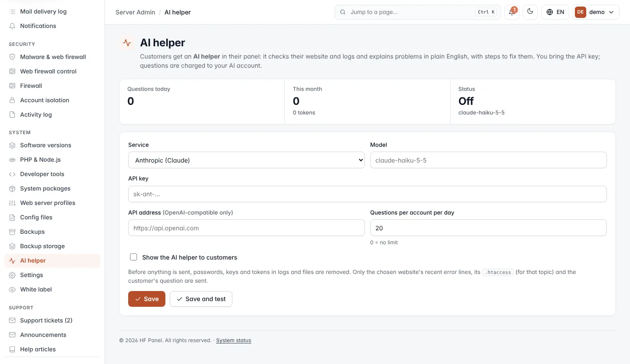This screenshot has width=630, height=364.
Task: Toggle dark mode moon icon
Action: tap(530, 12)
